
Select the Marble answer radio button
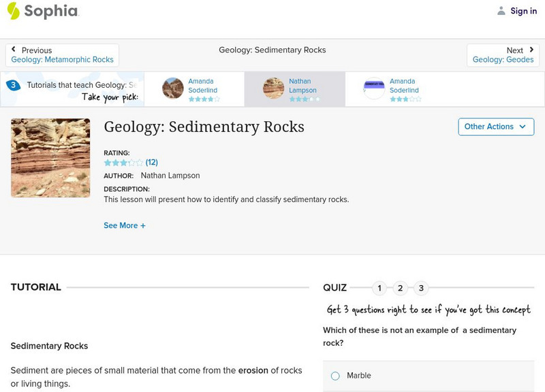pos(335,376)
